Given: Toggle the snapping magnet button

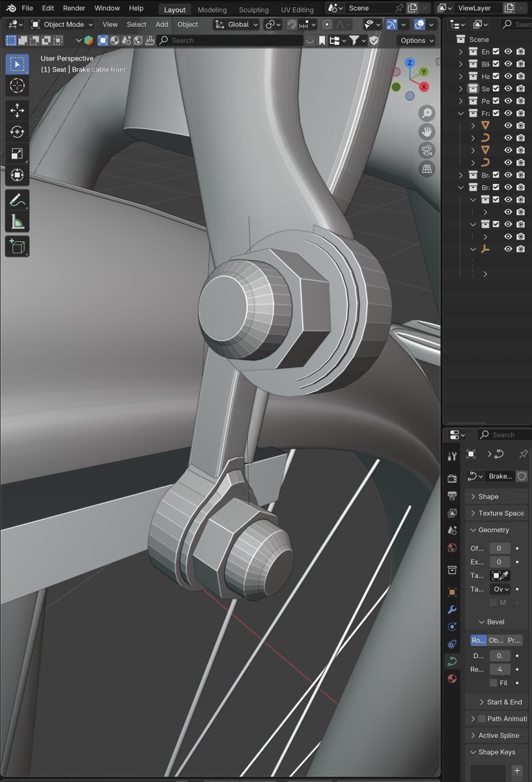Looking at the screenshot, I should point(292,24).
